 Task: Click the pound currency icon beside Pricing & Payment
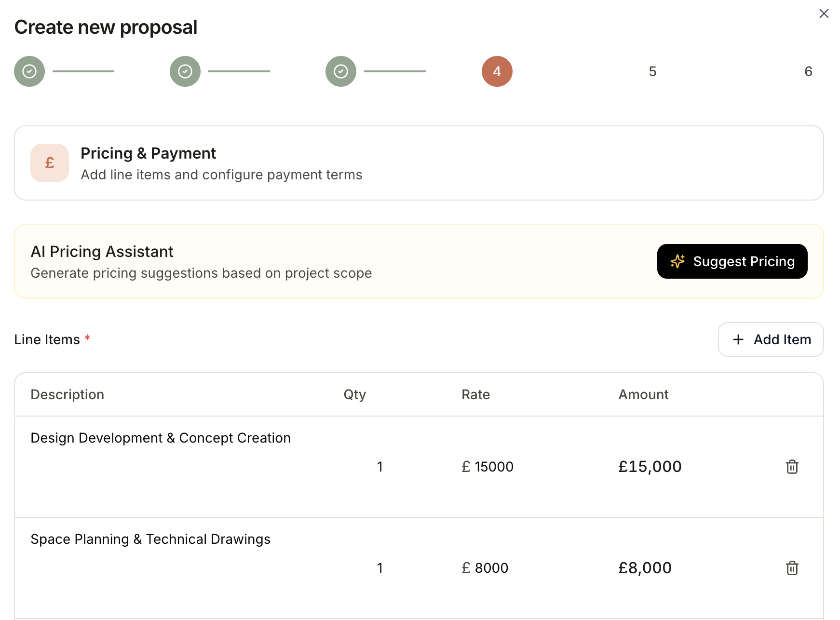tap(49, 163)
